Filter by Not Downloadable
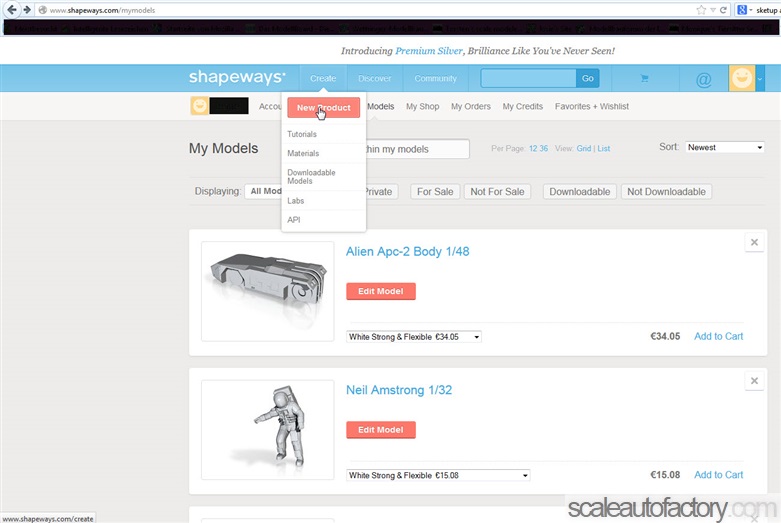Image resolution: width=781 pixels, height=523 pixels. pyautogui.click(x=666, y=192)
